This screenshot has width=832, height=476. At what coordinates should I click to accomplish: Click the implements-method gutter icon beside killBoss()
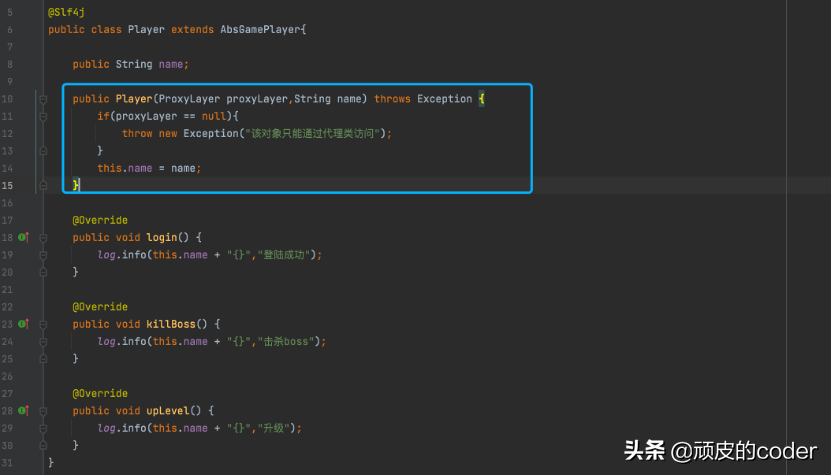(22, 324)
